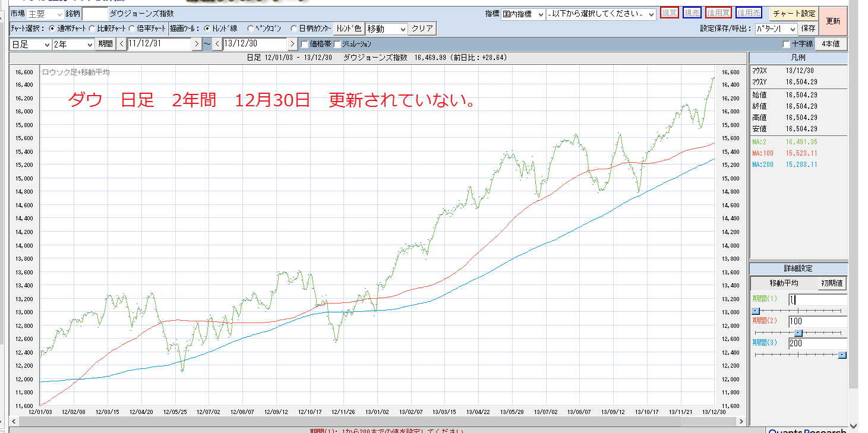The width and height of the screenshot is (868, 433).
Task: Click the 更新 refresh button
Action: coord(834,21)
